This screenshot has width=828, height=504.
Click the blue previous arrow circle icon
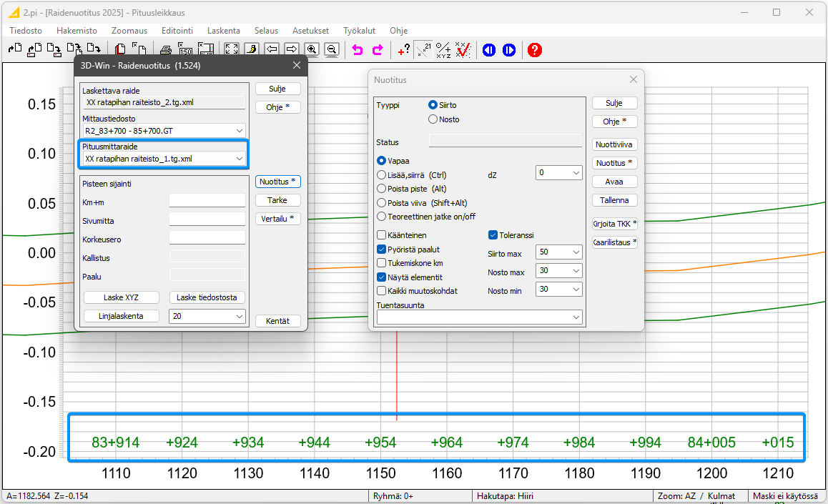click(x=489, y=49)
